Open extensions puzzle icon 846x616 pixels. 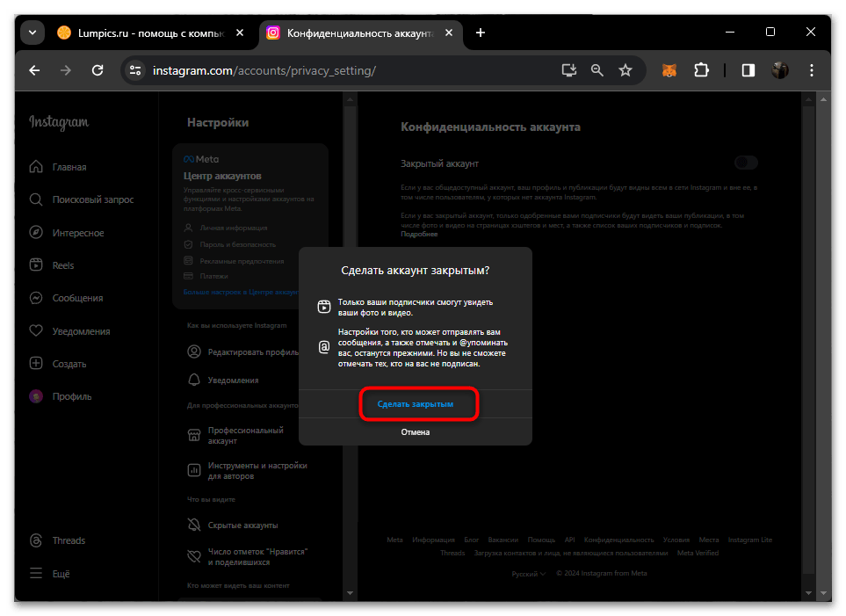701,70
